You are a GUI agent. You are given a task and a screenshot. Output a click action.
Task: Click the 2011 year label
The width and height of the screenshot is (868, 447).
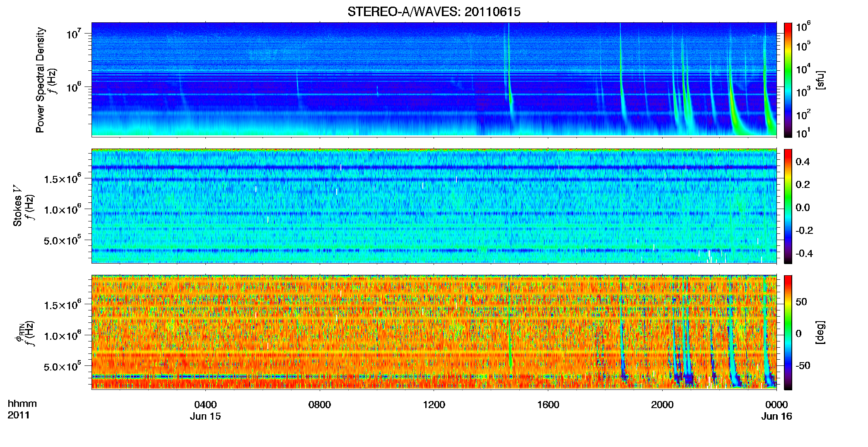[x=19, y=415]
